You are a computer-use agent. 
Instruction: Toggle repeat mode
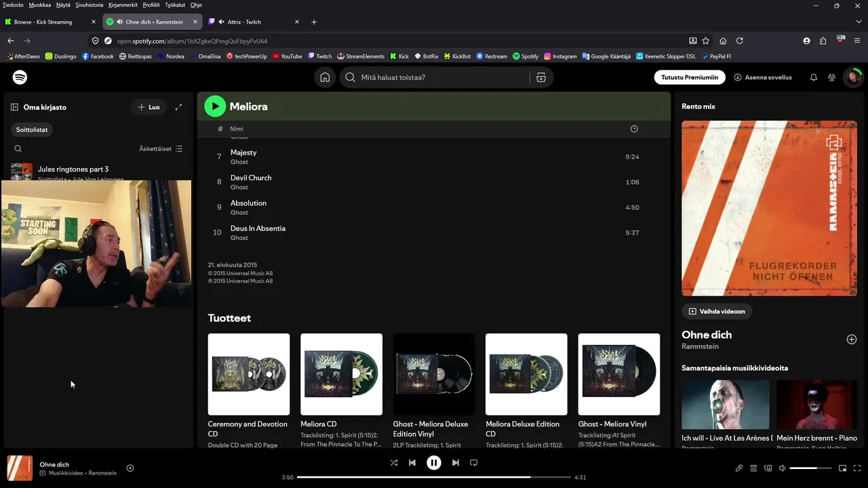point(474,463)
